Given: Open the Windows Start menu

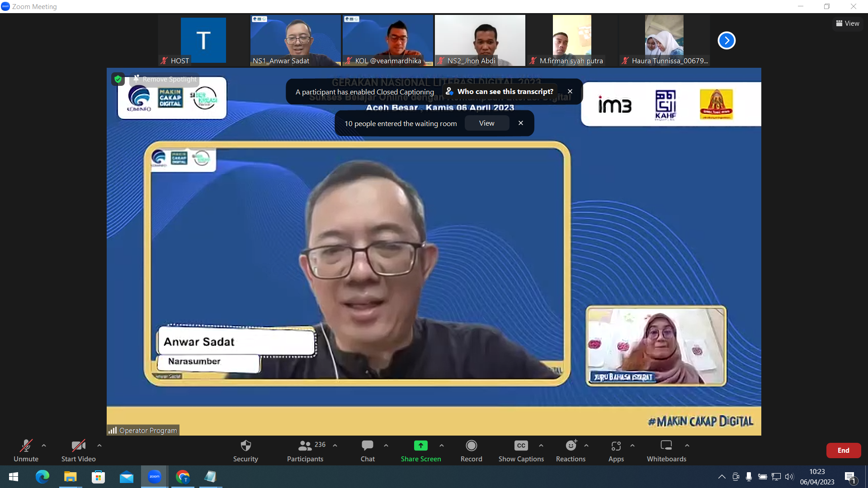Looking at the screenshot, I should tap(14, 477).
